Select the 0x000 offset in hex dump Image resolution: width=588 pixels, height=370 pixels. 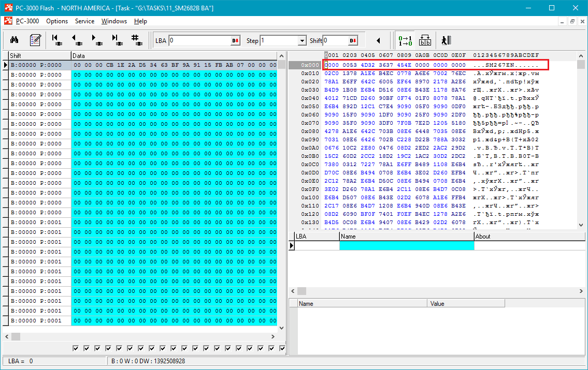(310, 65)
